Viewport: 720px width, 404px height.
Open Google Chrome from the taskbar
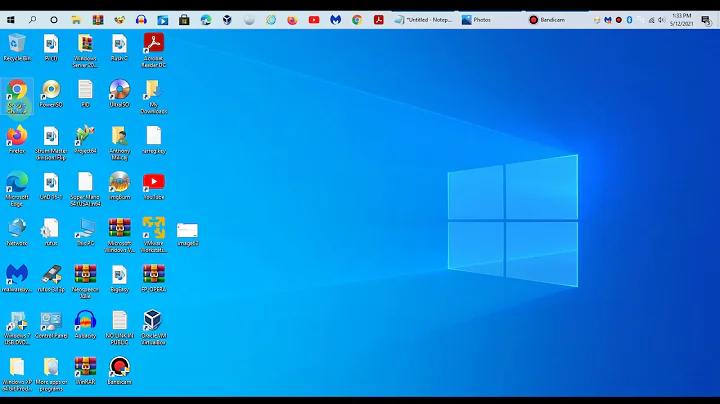[x=357, y=20]
